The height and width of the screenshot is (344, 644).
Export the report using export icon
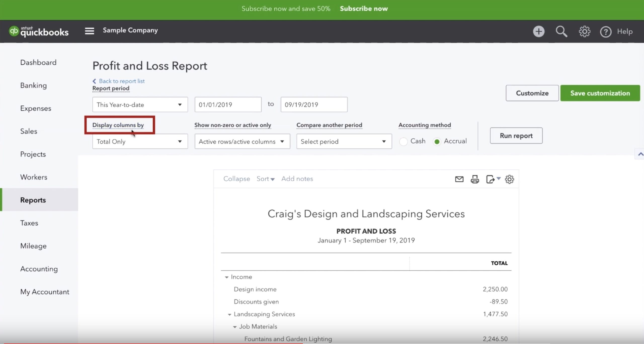491,179
